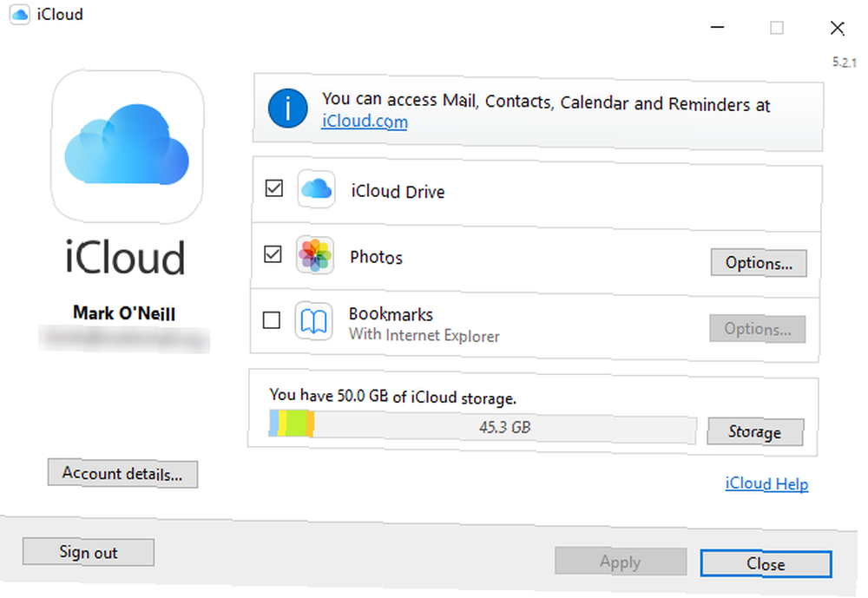Open the Storage management button
Image resolution: width=868 pixels, height=598 pixels.
755,431
